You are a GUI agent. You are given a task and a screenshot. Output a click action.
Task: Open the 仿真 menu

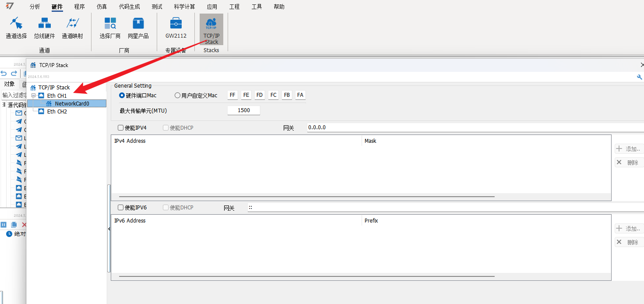[102, 7]
